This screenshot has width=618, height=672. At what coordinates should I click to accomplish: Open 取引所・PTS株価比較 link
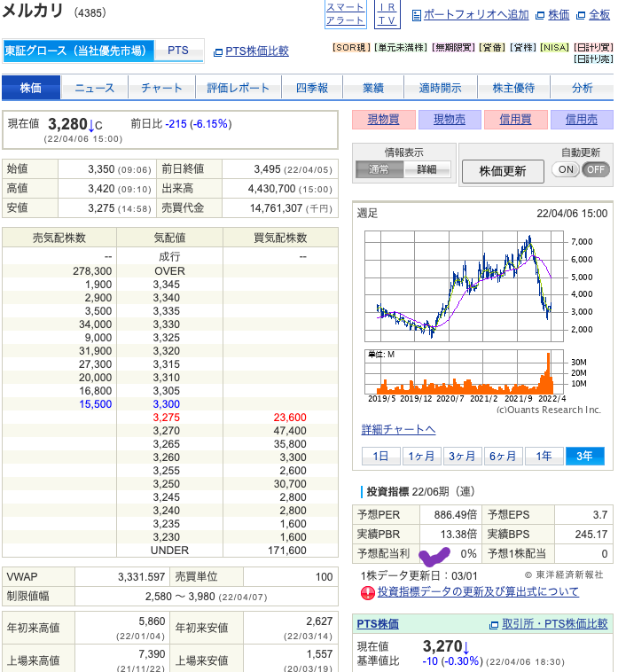point(554,624)
